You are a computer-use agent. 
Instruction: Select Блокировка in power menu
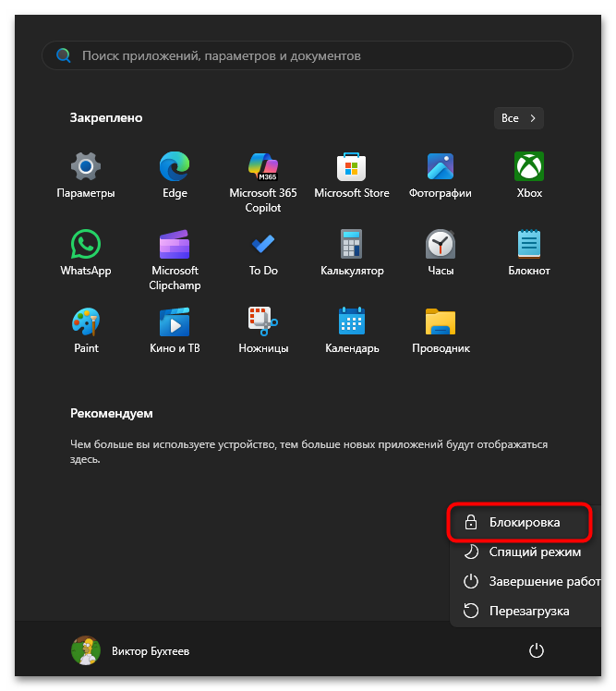point(520,523)
